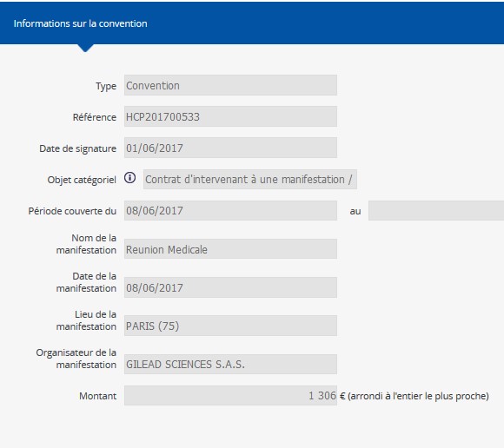504x448 pixels.
Task: Select the Type field containing Convention
Action: tap(230, 85)
